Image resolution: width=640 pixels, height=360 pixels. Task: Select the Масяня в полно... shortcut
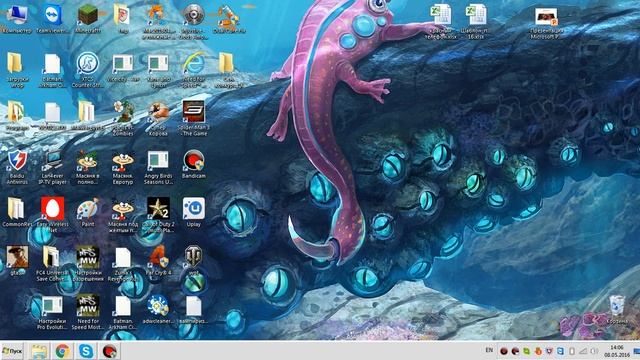tap(87, 167)
